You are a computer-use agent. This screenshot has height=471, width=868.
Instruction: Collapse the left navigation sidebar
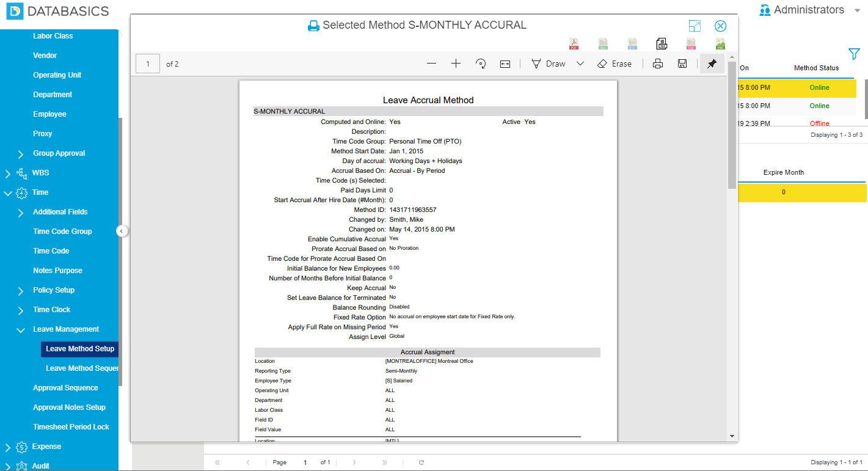click(x=122, y=231)
